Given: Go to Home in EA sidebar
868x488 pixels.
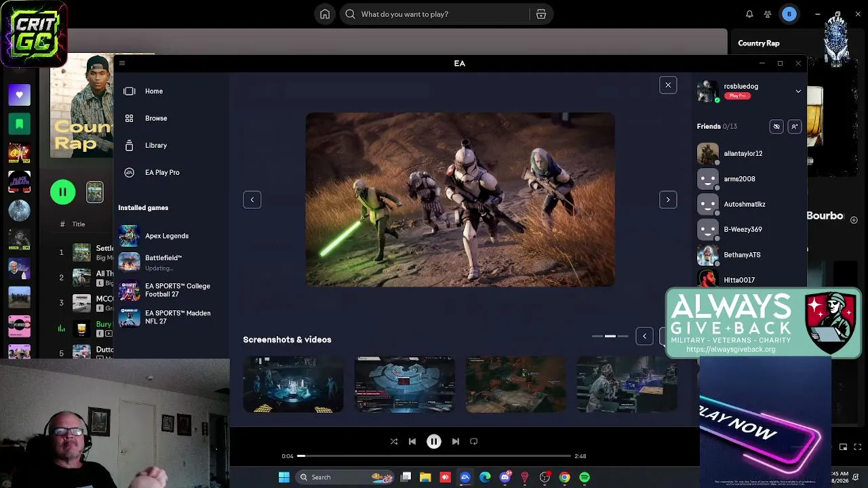Looking at the screenshot, I should click(x=154, y=91).
